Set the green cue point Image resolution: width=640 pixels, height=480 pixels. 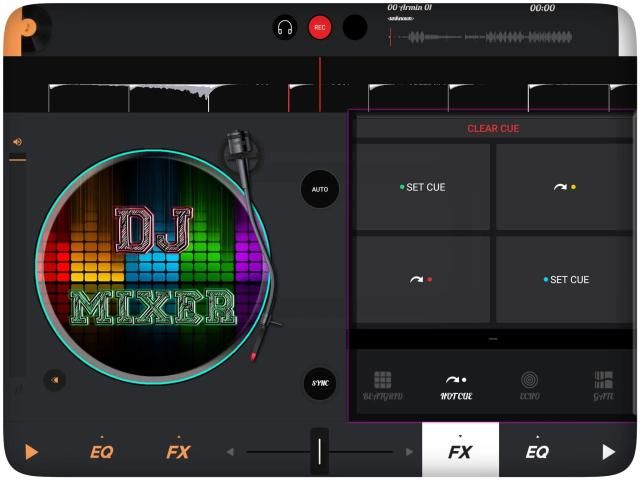point(423,187)
